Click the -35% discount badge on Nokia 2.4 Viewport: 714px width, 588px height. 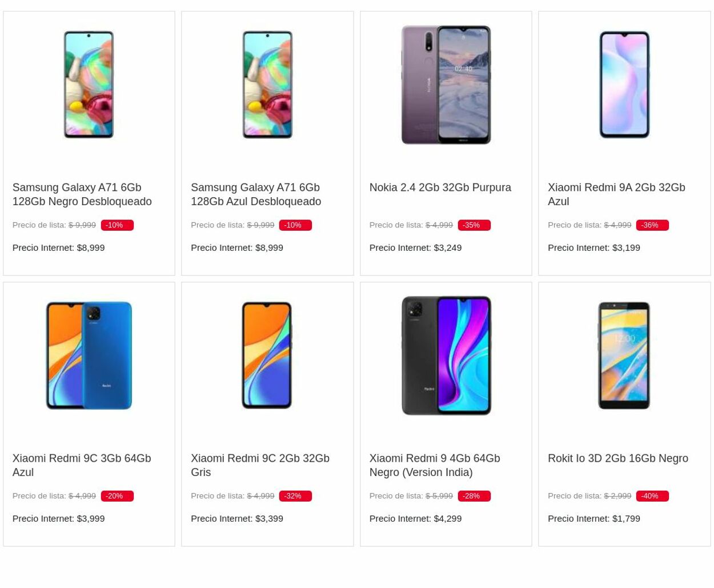point(474,225)
